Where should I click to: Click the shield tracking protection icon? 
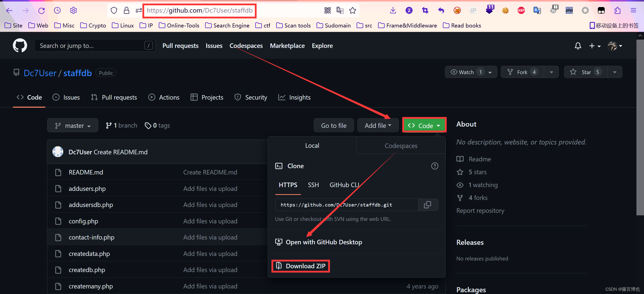pyautogui.click(x=114, y=11)
